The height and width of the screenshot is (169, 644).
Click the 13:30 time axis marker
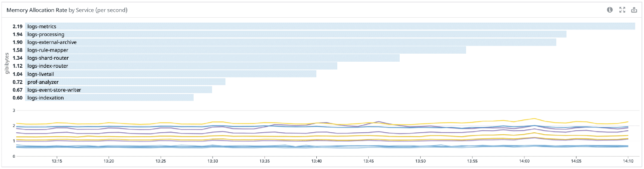[213, 161]
